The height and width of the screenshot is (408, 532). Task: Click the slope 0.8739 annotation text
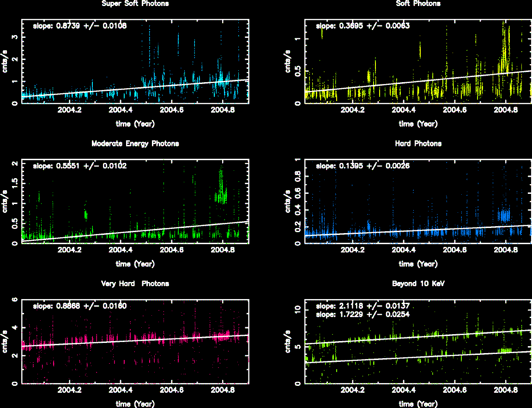coord(79,26)
